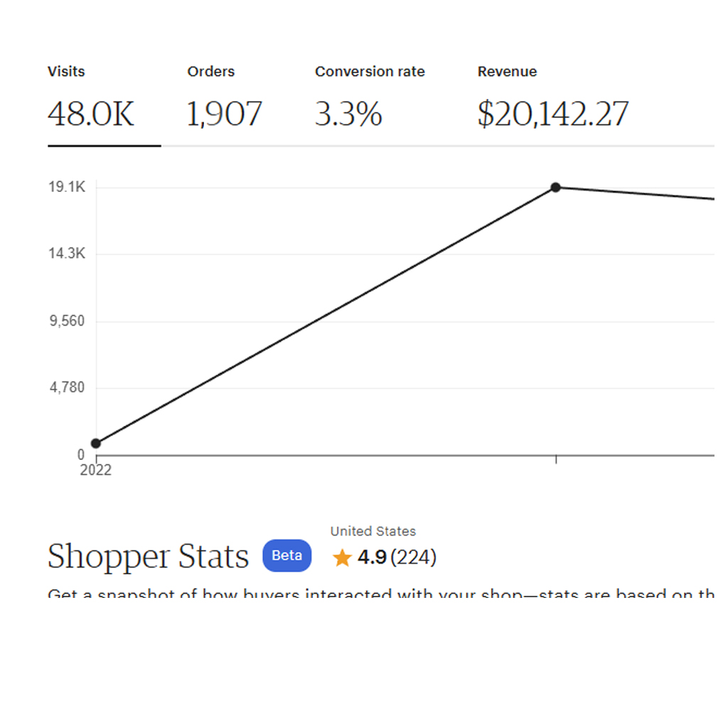The width and height of the screenshot is (728, 728).
Task: Click the x-axis tick below the peak point
Action: [556, 460]
